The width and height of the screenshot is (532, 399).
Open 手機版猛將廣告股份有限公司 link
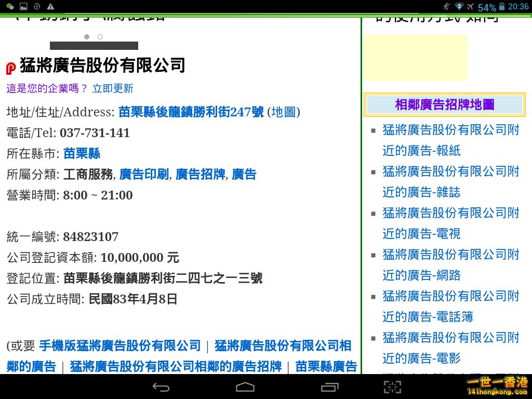tap(120, 345)
